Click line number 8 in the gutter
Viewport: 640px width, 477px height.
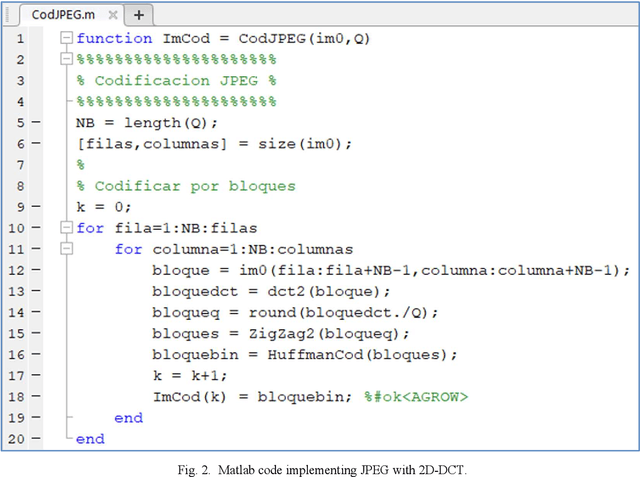click(20, 186)
